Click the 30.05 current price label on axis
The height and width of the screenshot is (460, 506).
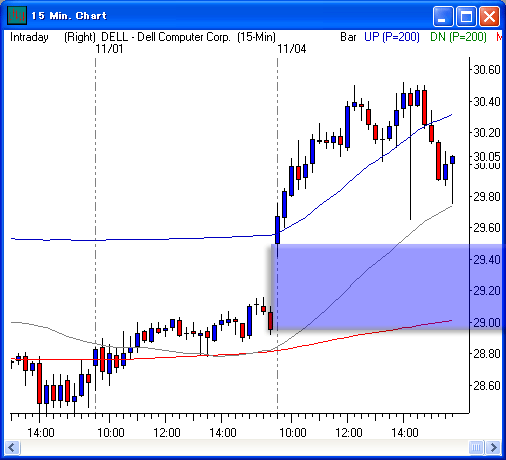click(x=487, y=156)
